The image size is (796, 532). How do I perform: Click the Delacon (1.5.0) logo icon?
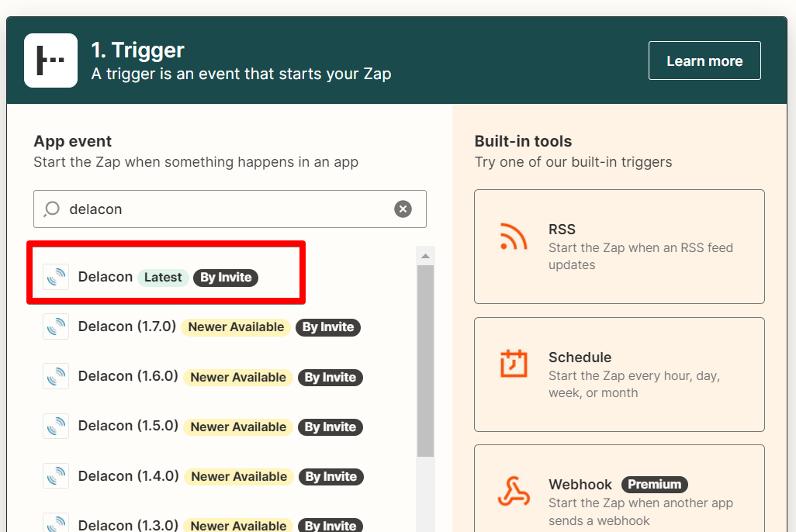[x=56, y=426]
